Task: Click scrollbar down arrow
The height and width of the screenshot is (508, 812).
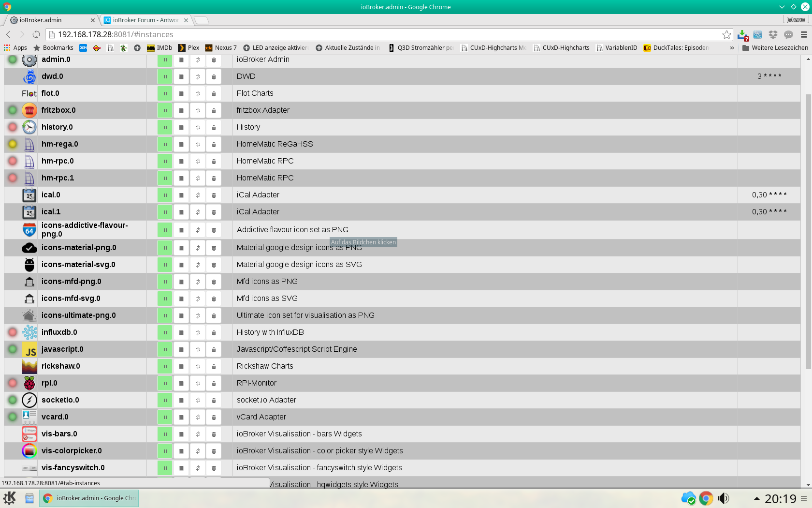Action: tap(808, 485)
